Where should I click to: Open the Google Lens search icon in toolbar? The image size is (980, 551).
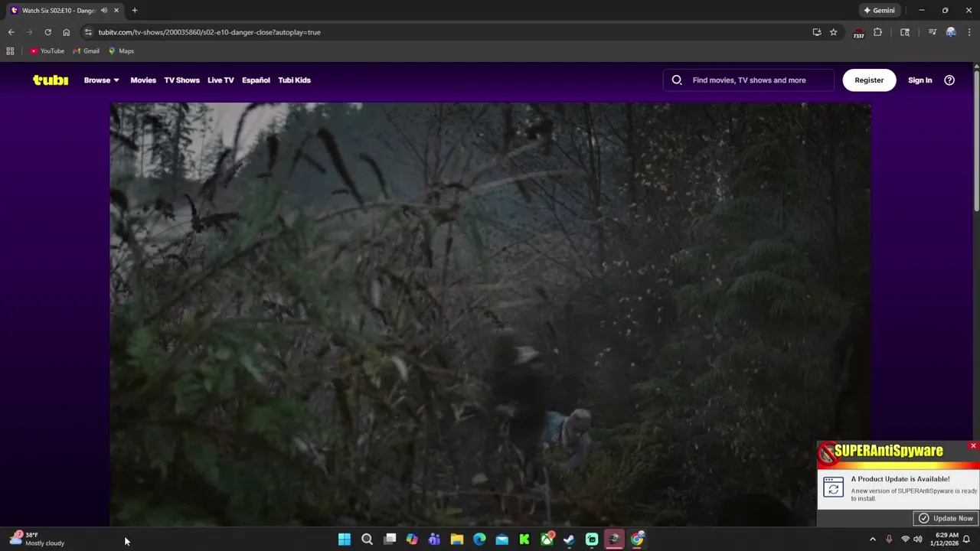coord(905,32)
